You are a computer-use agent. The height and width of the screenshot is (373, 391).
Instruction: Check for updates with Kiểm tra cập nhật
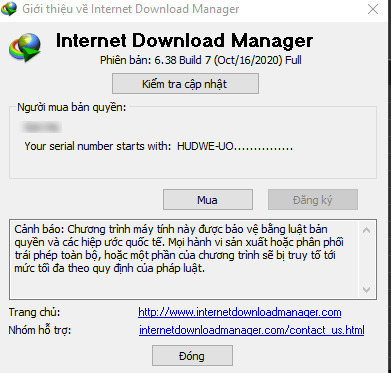click(x=185, y=84)
